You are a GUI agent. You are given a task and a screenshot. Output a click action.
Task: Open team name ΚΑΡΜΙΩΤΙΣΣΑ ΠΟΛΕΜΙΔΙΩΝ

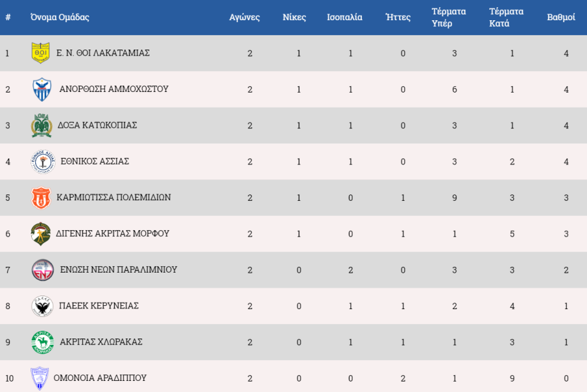point(113,198)
